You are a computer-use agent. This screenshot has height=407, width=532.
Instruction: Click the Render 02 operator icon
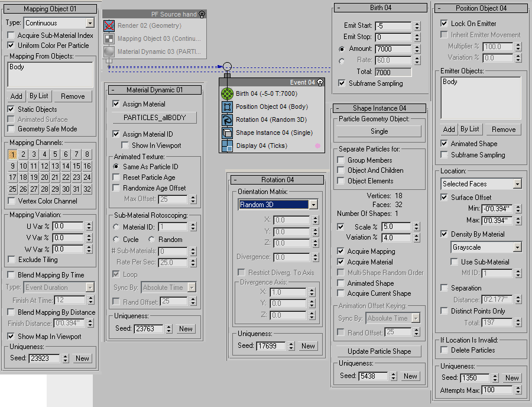click(x=109, y=26)
